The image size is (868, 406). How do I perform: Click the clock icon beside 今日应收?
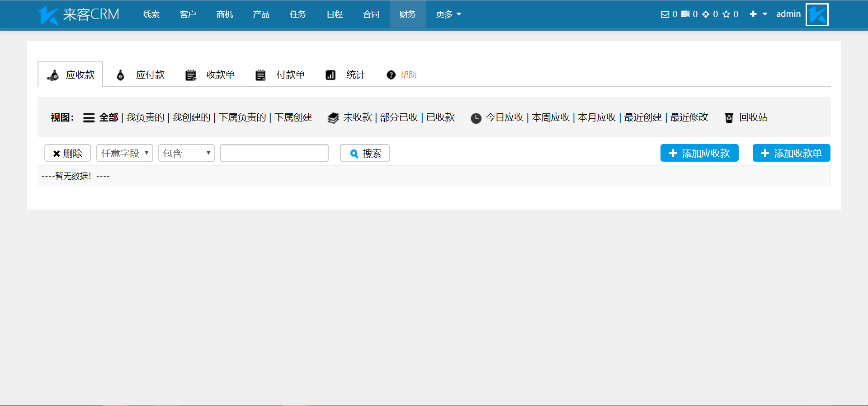point(476,118)
